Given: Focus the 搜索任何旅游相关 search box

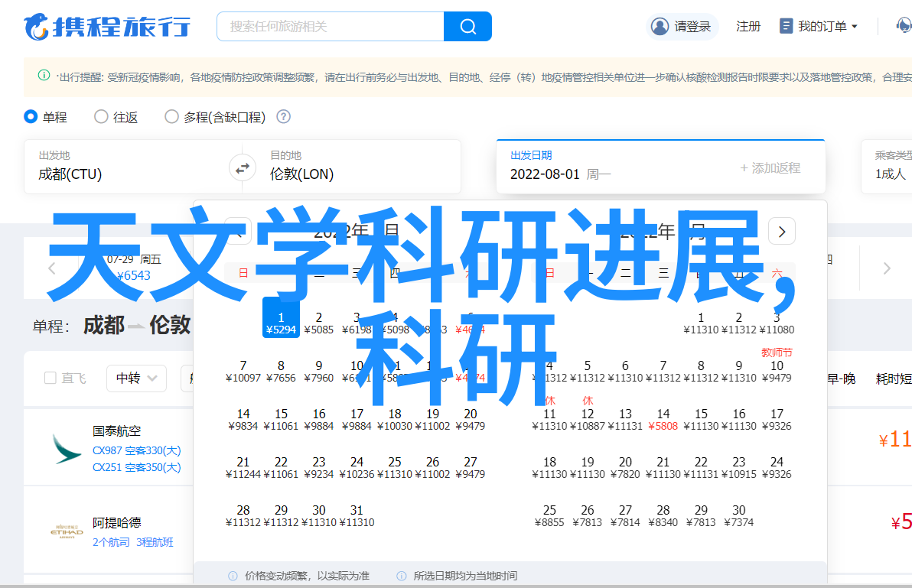Looking at the screenshot, I should [x=331, y=26].
